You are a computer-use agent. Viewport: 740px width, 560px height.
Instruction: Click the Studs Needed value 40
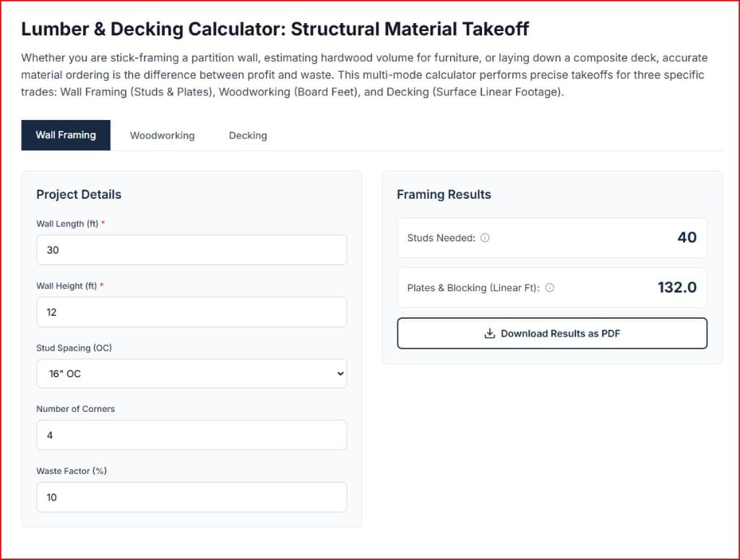(687, 237)
